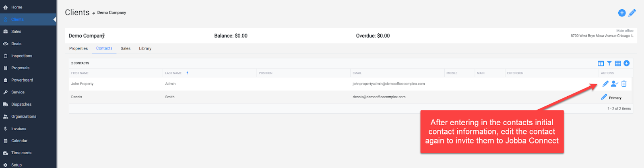Viewport: 644px width, 168px height.
Task: Edit Dennis Smith contact with pencil icon
Action: point(604,97)
